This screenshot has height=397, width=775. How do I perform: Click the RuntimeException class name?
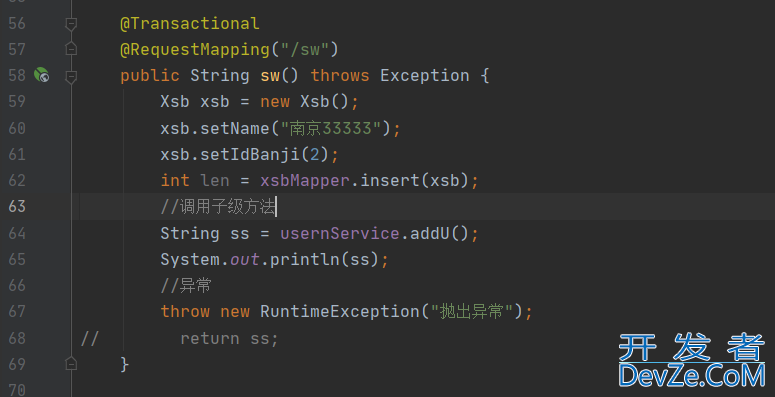pos(340,311)
